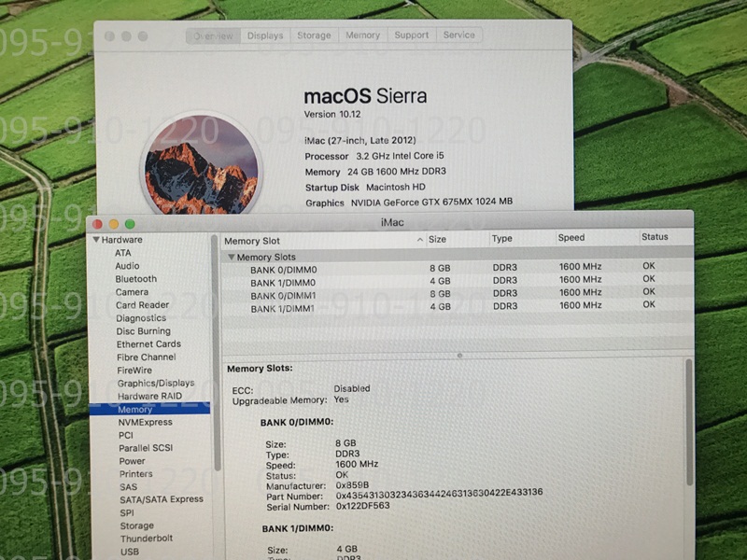This screenshot has width=747, height=560.
Task: Select SPI in the sidebar
Action: 127,512
